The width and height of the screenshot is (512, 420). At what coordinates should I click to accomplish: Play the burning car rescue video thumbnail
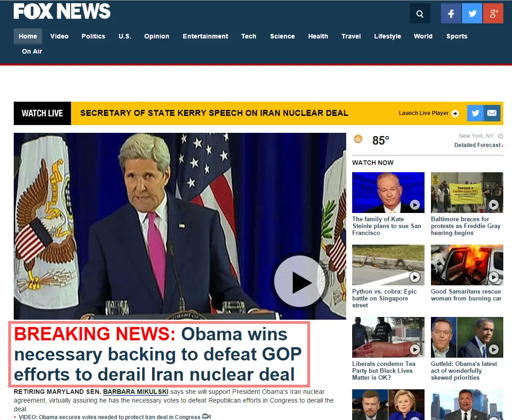[x=467, y=265]
